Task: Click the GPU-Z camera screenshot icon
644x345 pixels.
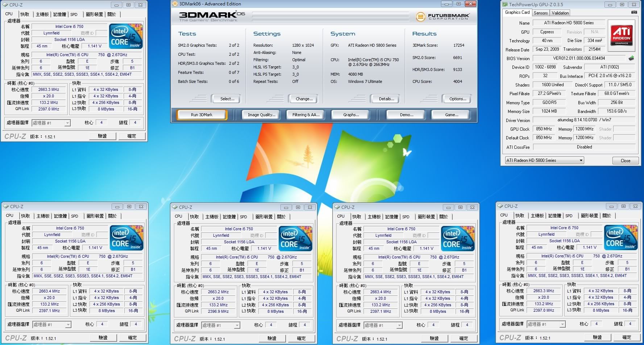Action: pyautogui.click(x=634, y=12)
